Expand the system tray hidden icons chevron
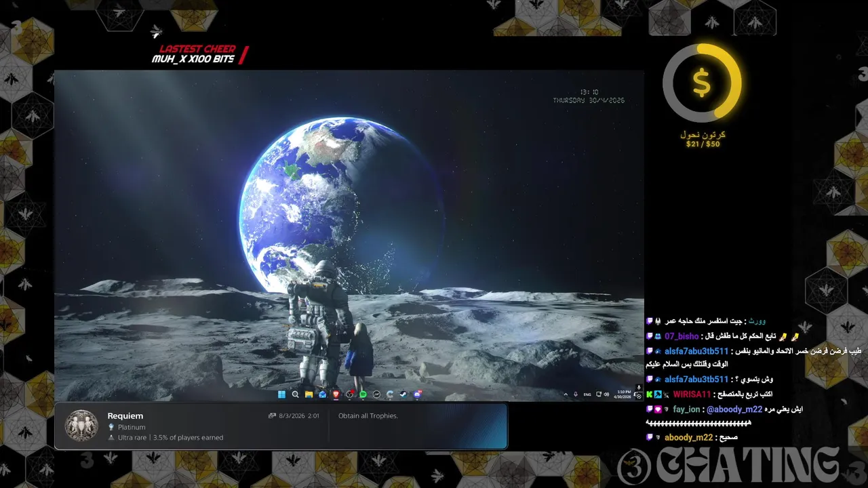This screenshot has height=488, width=868. pyautogui.click(x=566, y=394)
